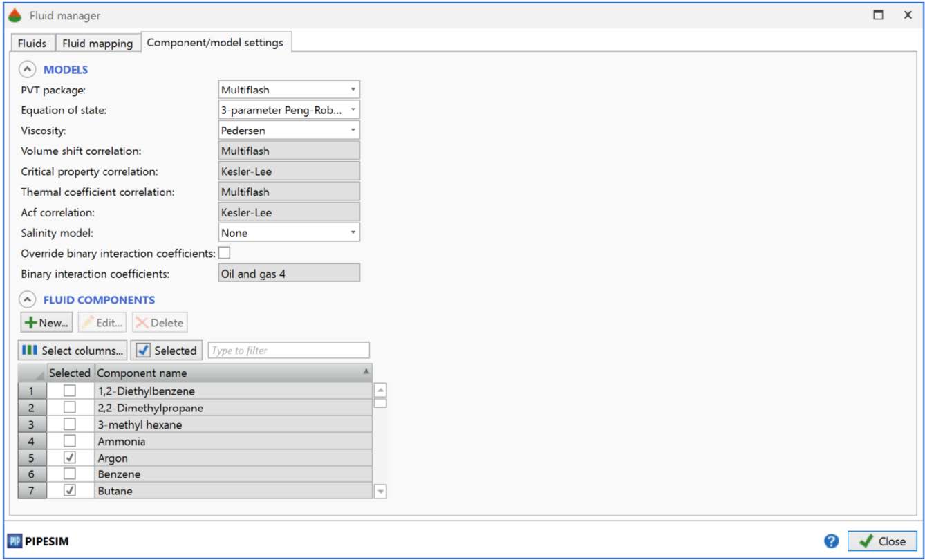Screen dimensions: 925x560
Task: Click the Select columns button
Action: coord(73,351)
